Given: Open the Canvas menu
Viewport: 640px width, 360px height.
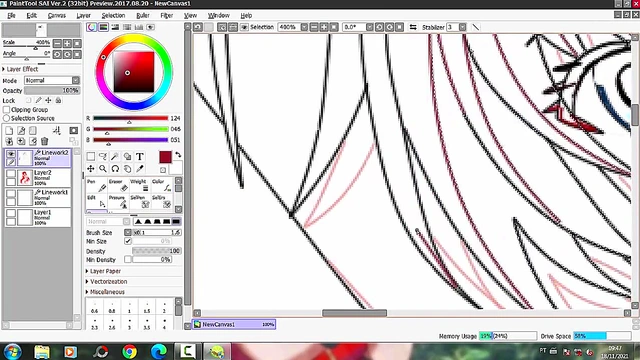Looking at the screenshot, I should pos(57,16).
